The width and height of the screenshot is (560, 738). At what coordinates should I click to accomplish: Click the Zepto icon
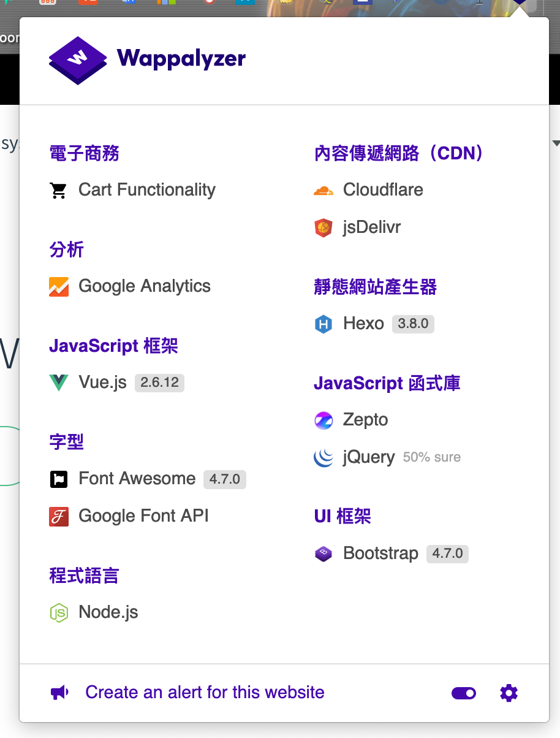324,420
